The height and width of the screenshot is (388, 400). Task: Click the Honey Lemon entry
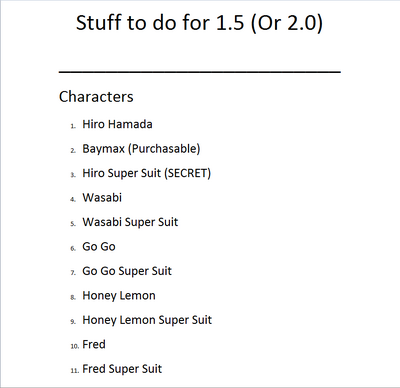(119, 296)
